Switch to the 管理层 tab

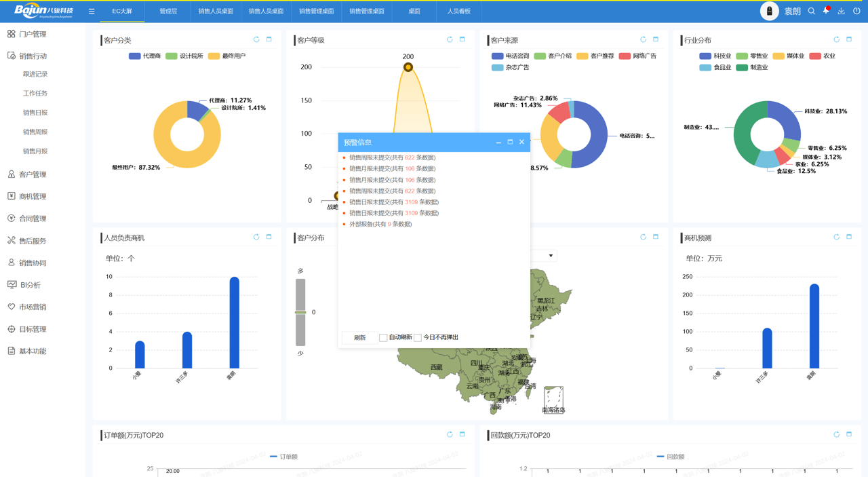pos(167,11)
